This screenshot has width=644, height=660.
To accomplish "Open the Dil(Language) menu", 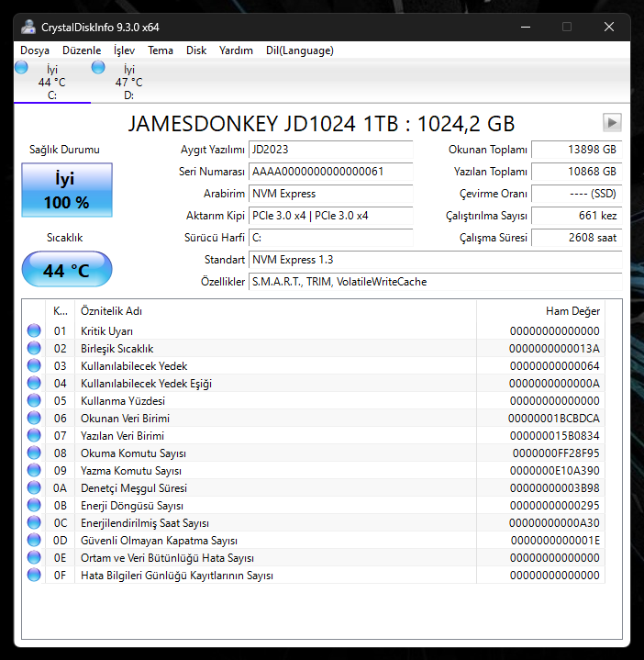I will point(299,50).
